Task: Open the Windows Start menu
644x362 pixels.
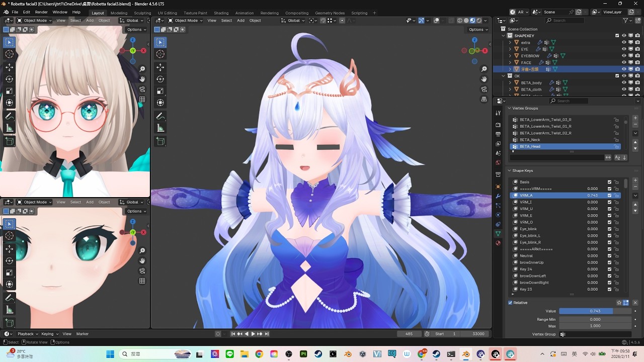Action: point(110,354)
